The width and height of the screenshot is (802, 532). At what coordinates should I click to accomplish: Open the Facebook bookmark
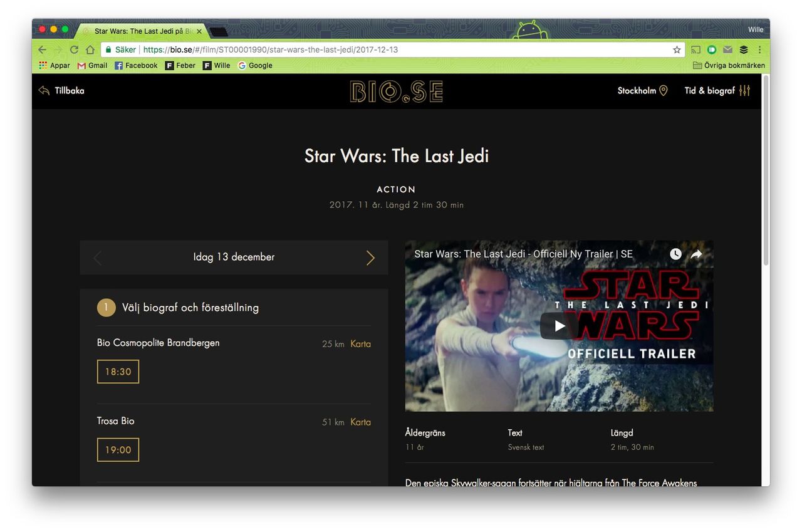click(136, 65)
